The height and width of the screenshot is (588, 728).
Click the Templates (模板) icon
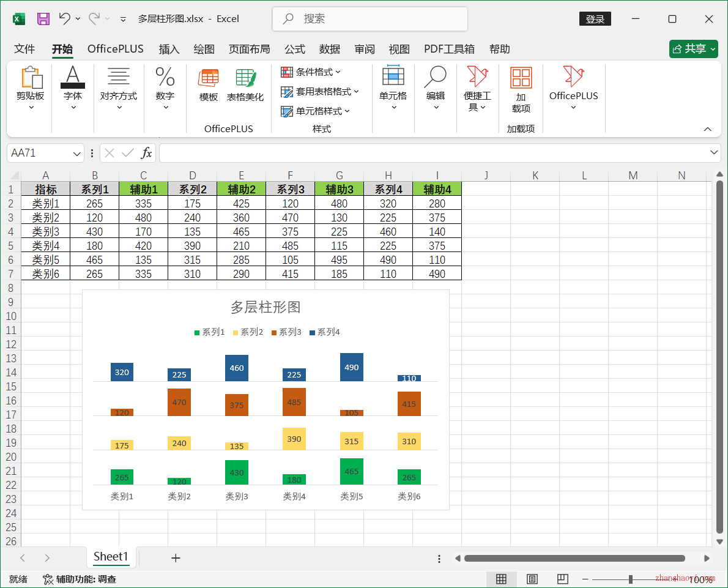tap(209, 85)
